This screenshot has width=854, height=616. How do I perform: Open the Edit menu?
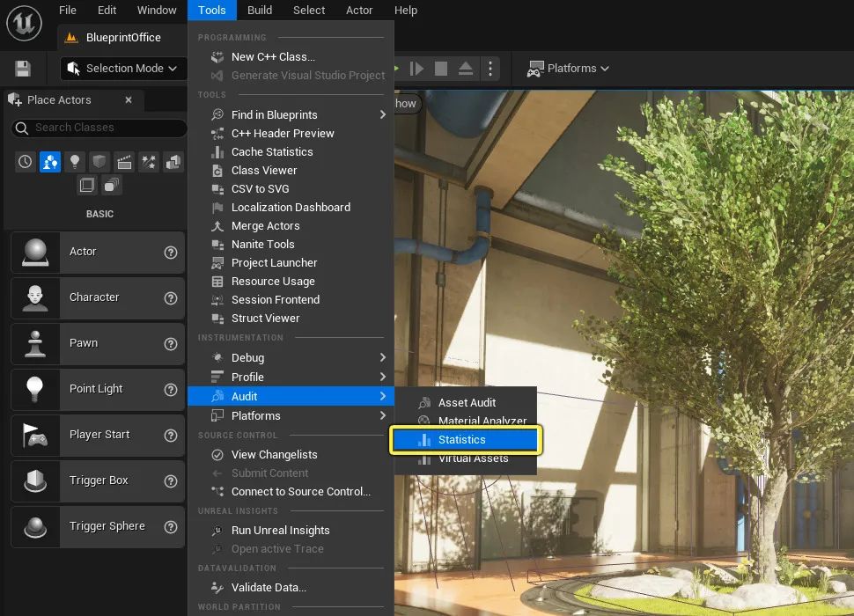(107, 11)
